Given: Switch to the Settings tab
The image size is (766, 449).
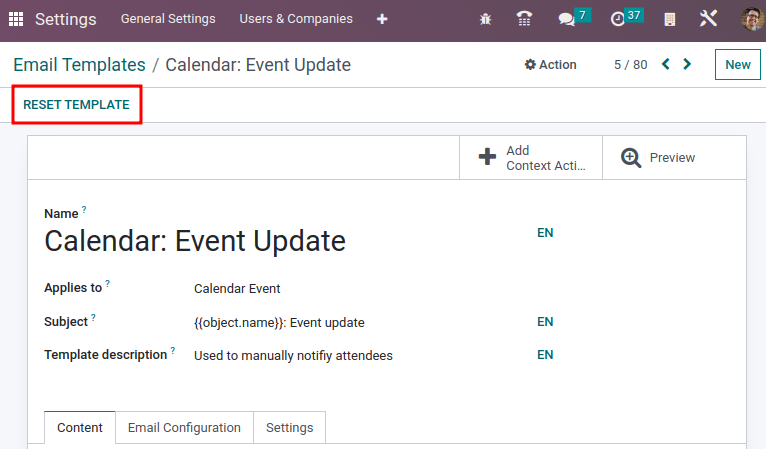Looking at the screenshot, I should pos(289,427).
